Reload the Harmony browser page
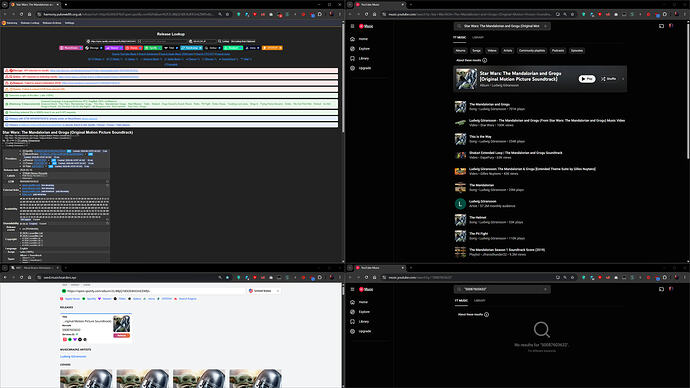Image resolution: width=690 pixels, height=388 pixels. [x=22, y=14]
